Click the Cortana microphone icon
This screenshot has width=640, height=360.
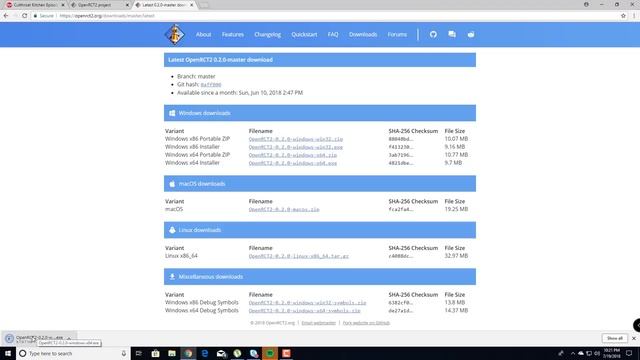click(x=124, y=353)
